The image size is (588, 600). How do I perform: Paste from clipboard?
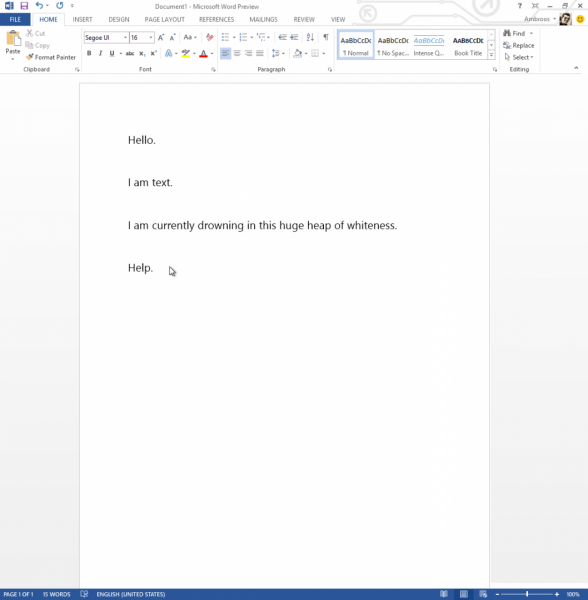13,45
